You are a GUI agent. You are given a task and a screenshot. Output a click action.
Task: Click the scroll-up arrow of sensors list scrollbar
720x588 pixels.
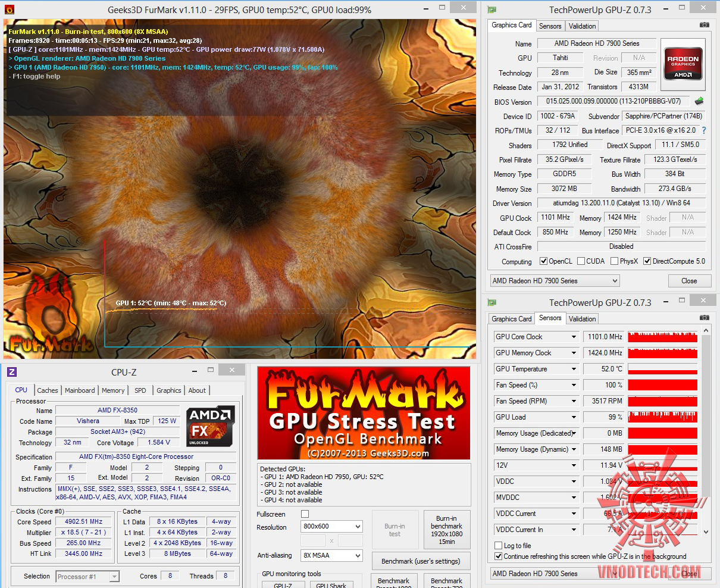[706, 330]
